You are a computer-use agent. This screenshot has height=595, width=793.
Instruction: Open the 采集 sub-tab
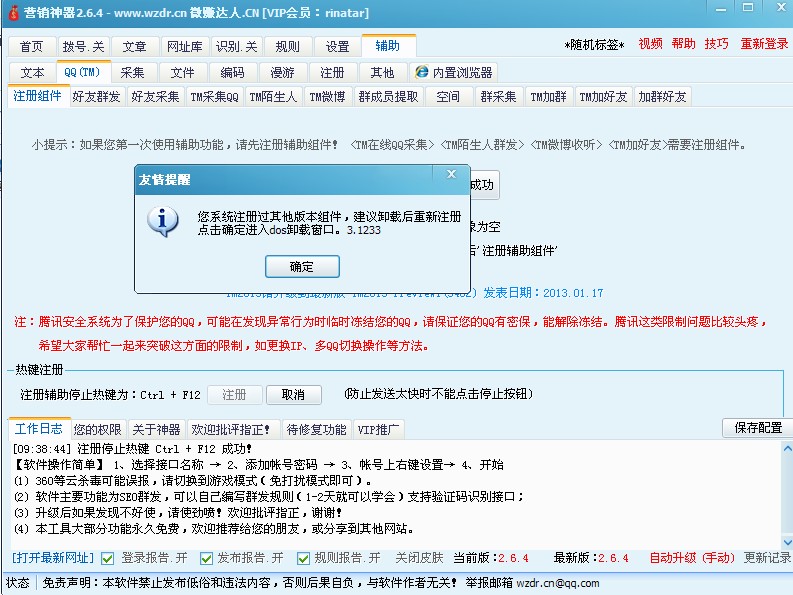coord(133,72)
